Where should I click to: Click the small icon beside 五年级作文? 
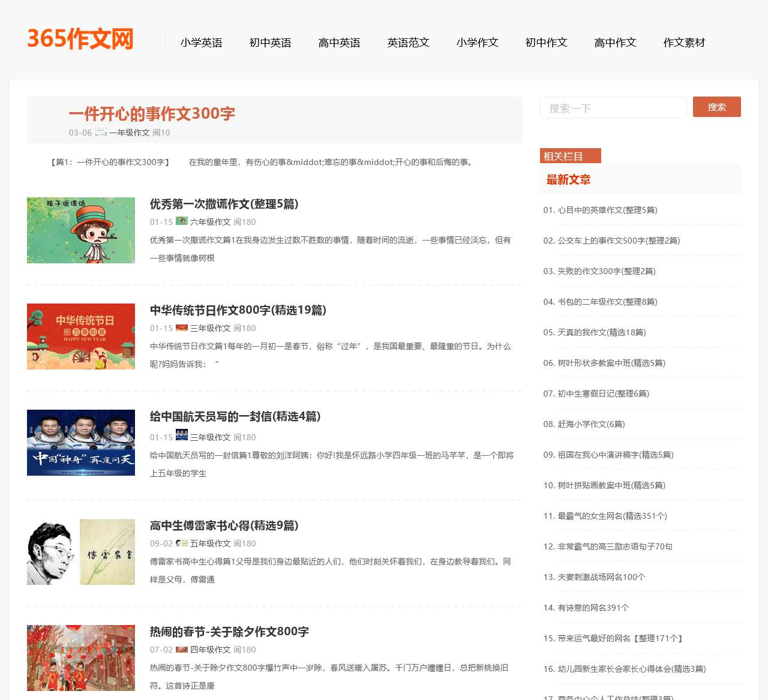182,543
